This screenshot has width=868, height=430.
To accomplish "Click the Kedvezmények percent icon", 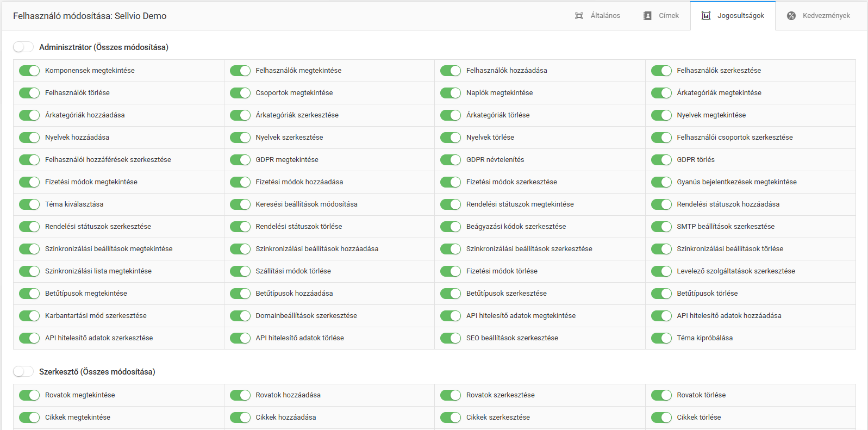I will coord(791,16).
